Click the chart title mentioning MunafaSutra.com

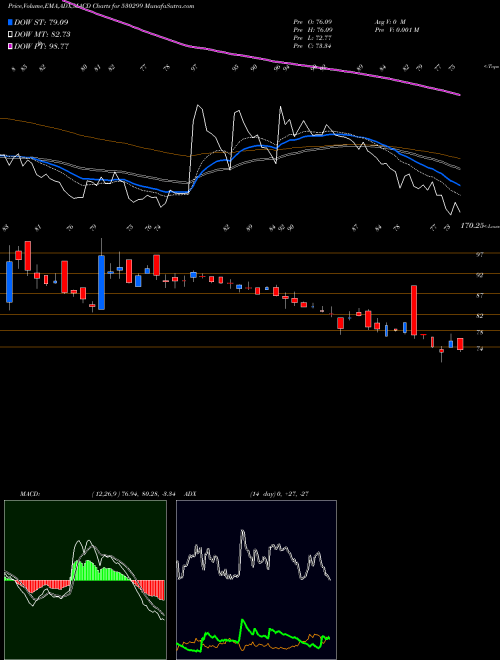coord(101,7)
